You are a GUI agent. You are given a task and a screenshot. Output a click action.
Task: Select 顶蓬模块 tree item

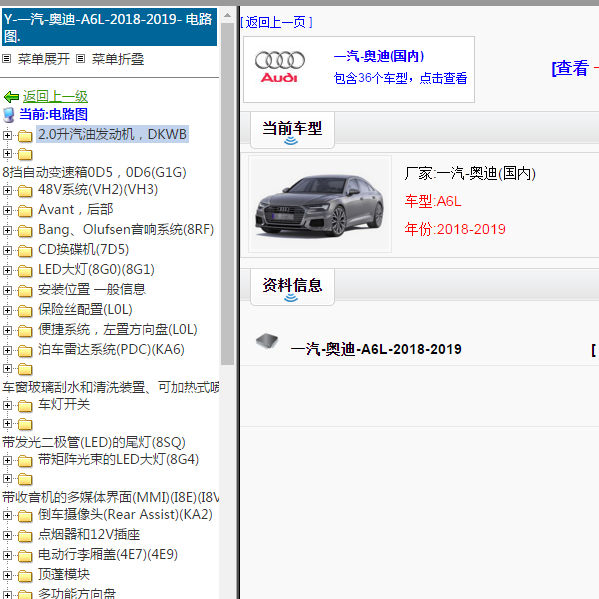pyautogui.click(x=64, y=575)
